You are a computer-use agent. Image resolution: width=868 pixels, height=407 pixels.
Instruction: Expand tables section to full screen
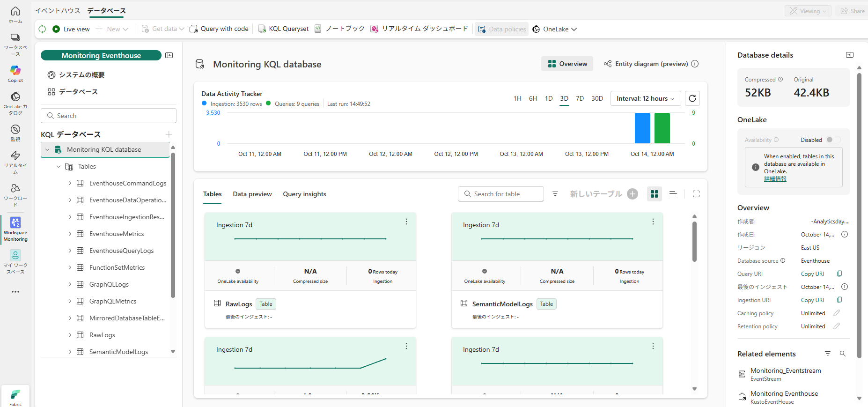[696, 194]
